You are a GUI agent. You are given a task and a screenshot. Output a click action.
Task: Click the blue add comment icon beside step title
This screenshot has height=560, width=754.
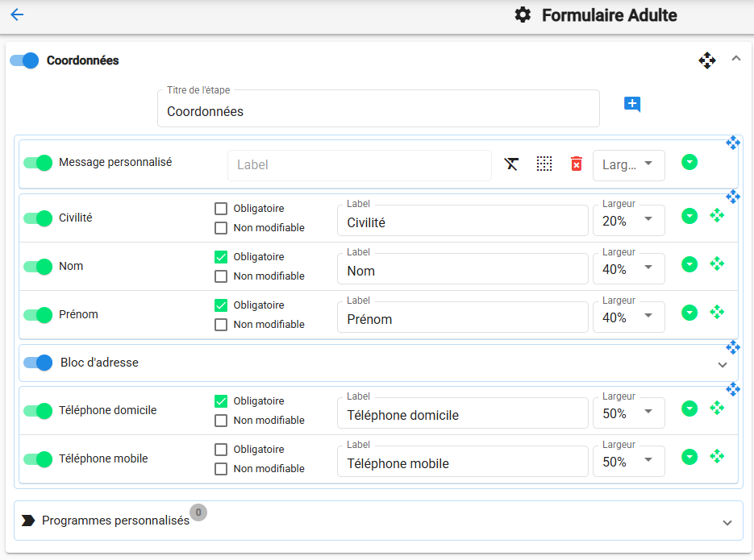coord(632,104)
